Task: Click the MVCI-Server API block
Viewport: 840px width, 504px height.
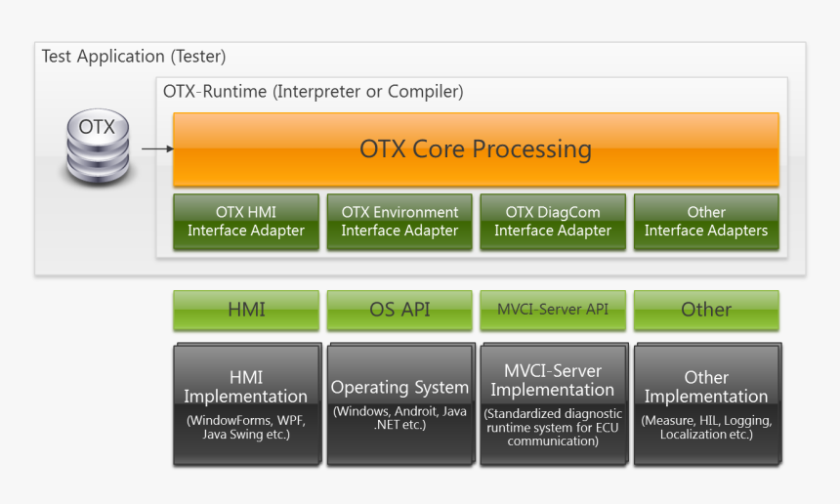Action: click(553, 310)
